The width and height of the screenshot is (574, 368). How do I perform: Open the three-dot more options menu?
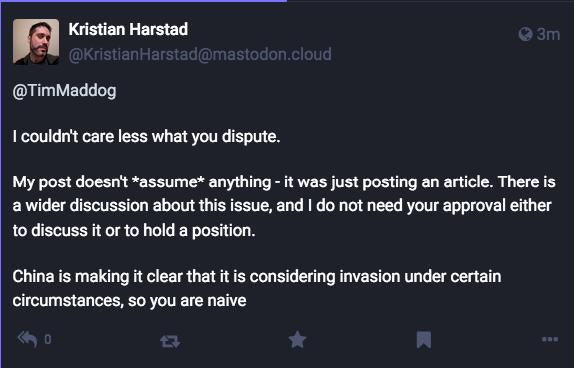(550, 339)
